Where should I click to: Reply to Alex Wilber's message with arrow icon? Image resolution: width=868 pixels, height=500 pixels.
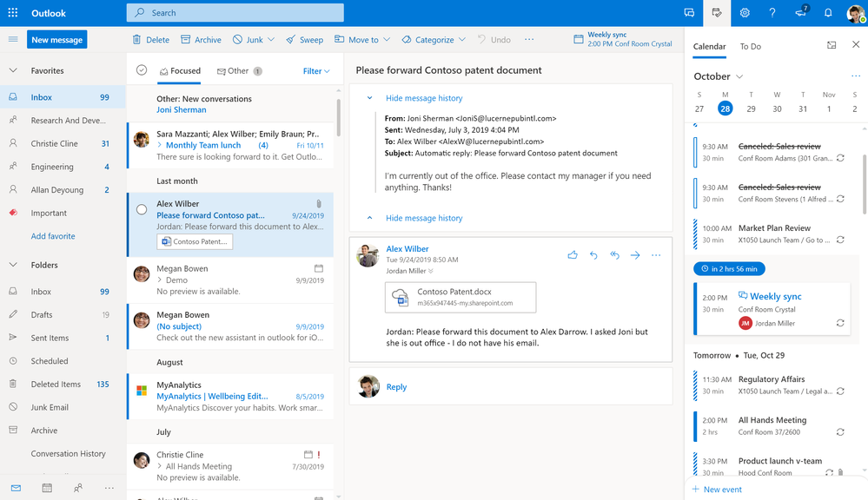click(x=593, y=255)
